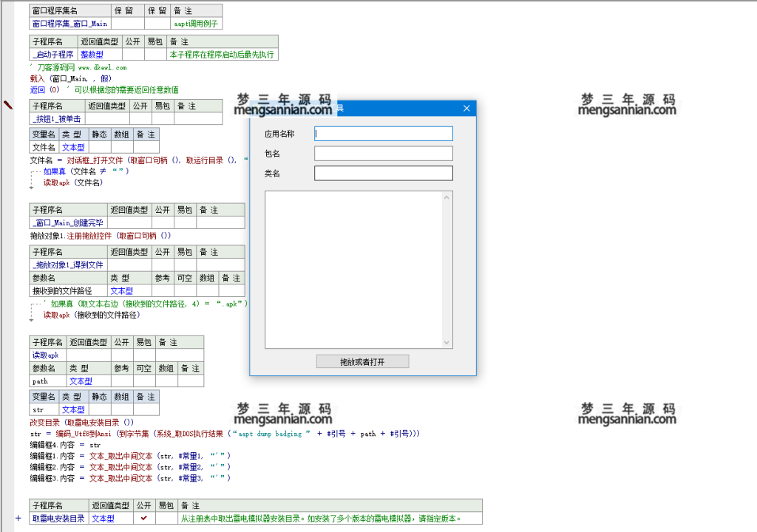Viewport: 757px width, 532px height.
Task: Collapse the 如果真 (文件名 ≠ "") flow block
Action: 33,171
